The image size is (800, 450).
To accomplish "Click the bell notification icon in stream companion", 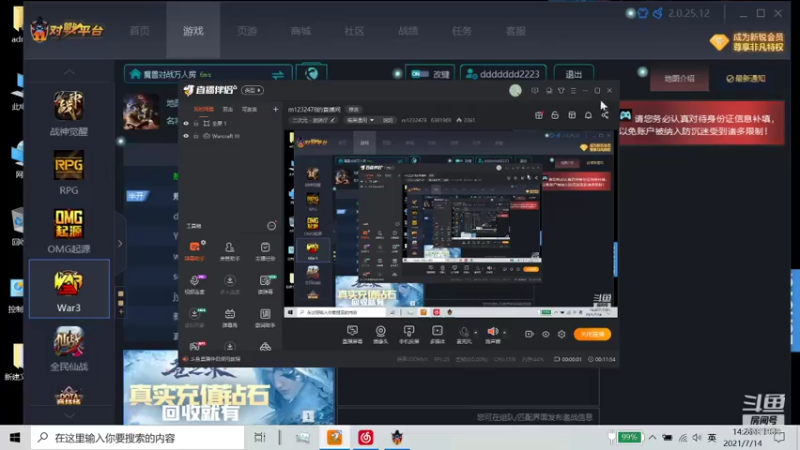I will pos(588,115).
